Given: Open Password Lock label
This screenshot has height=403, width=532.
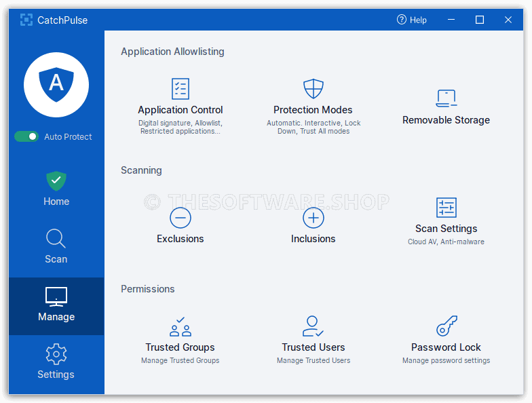Looking at the screenshot, I should (x=446, y=347).
